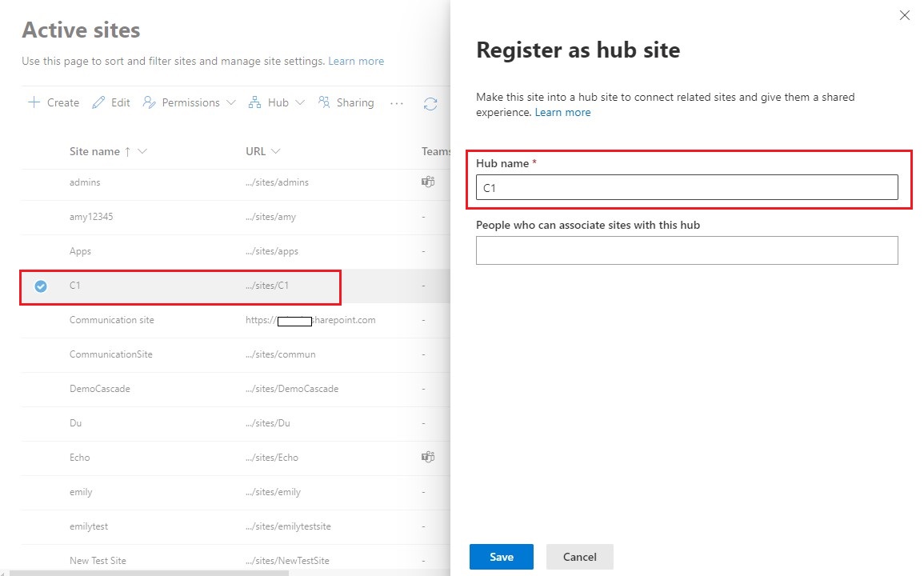This screenshot has height=576, width=924.
Task: Click the Cancel button
Action: click(579, 557)
